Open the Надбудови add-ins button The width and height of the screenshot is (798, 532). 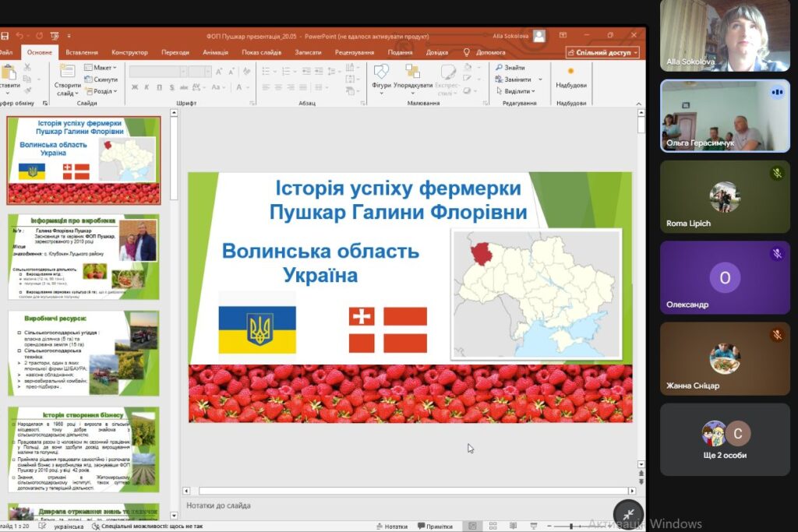pos(571,78)
